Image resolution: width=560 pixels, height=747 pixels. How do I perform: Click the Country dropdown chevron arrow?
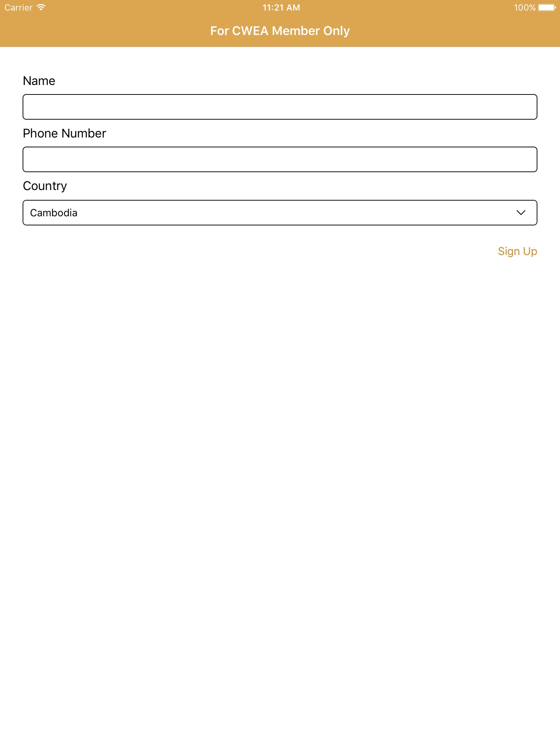click(521, 213)
